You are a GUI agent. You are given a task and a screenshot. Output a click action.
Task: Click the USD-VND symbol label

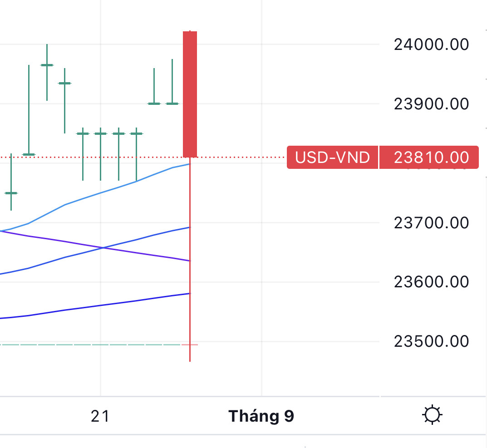coord(332,158)
